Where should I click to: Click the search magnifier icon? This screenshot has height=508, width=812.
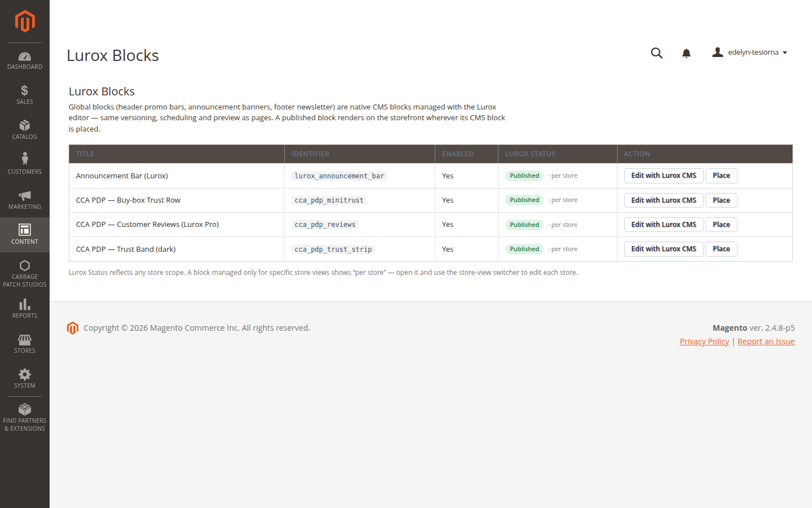click(656, 53)
